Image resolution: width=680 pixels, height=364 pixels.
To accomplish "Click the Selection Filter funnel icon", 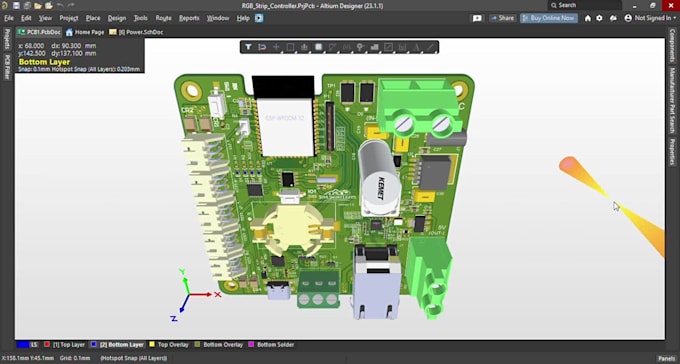I will tap(248, 47).
